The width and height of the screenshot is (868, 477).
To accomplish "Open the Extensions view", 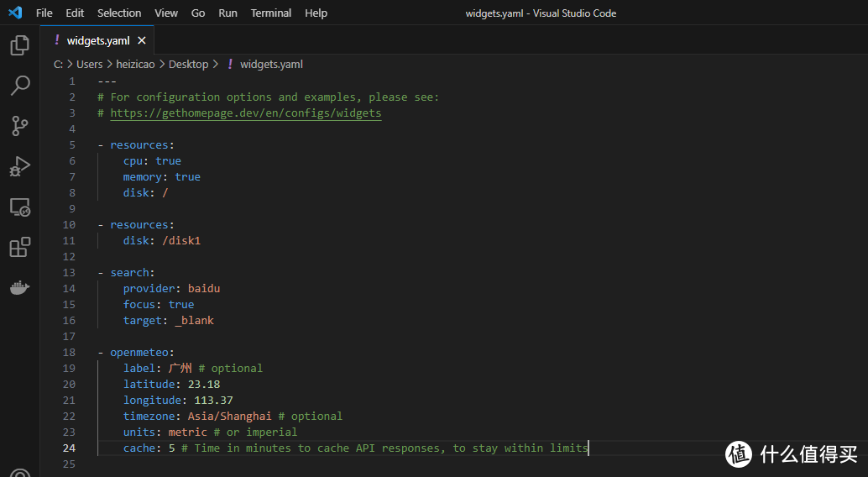I will 19,247.
